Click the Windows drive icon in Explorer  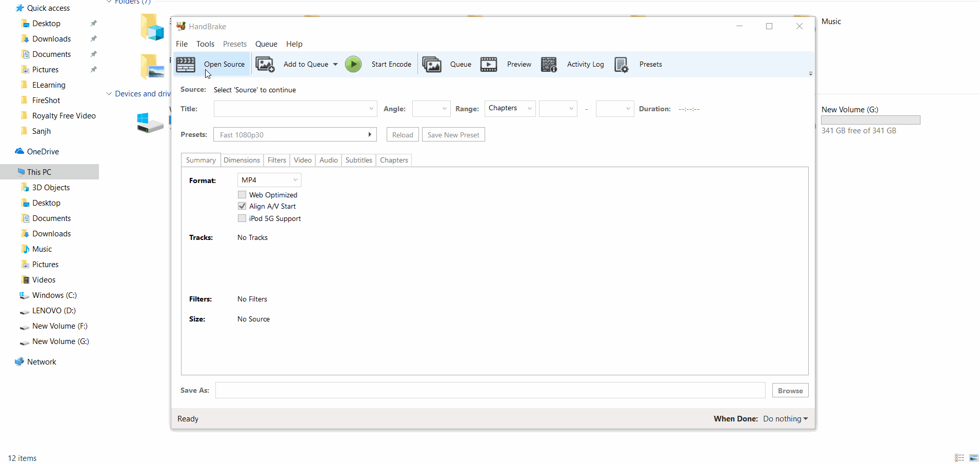coord(150,123)
